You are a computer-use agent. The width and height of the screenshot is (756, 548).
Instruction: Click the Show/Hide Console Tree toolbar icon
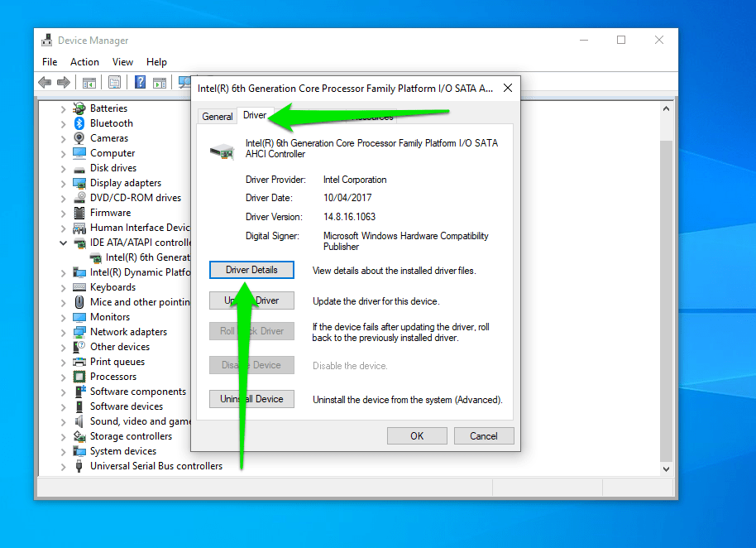pos(89,83)
